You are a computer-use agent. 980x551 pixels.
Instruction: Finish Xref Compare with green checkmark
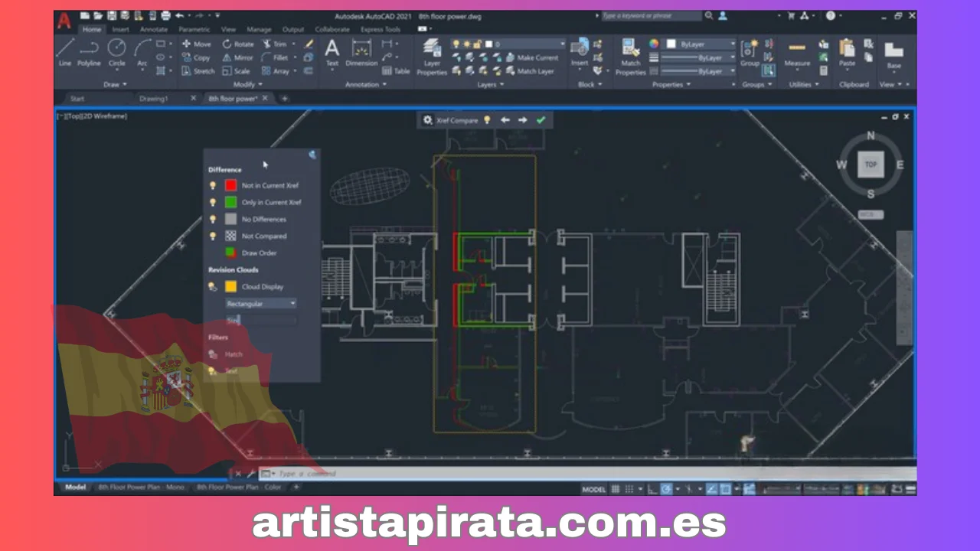point(541,120)
